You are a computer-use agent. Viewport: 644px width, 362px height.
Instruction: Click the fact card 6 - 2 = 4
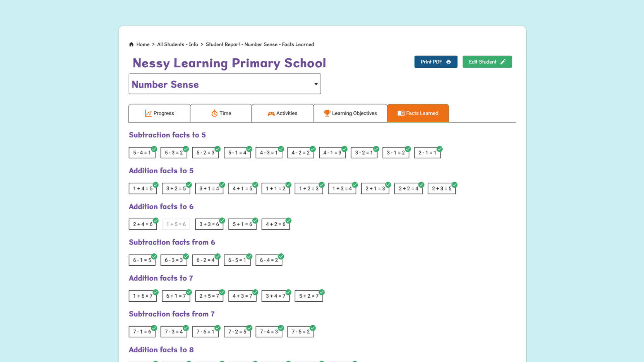[206, 260]
